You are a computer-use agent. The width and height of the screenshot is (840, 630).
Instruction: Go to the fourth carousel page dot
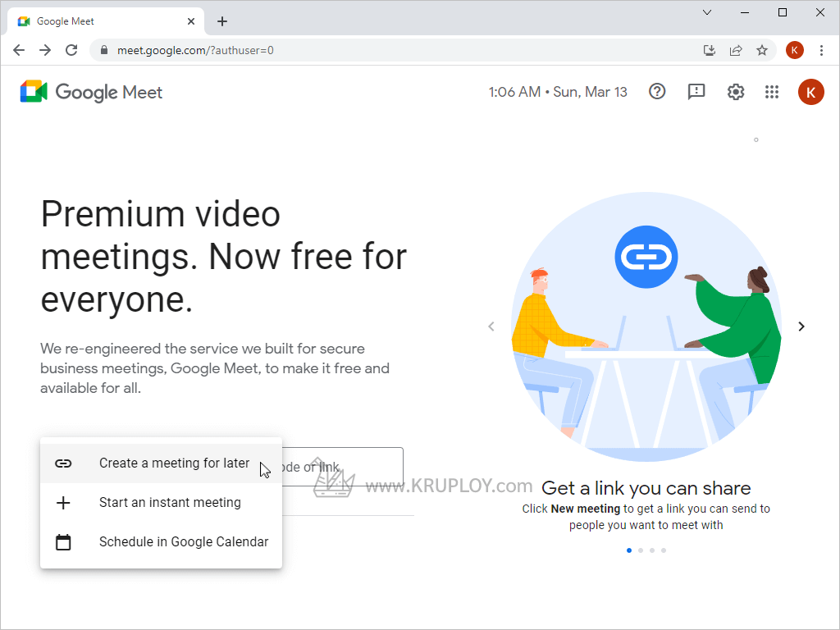coord(664,550)
